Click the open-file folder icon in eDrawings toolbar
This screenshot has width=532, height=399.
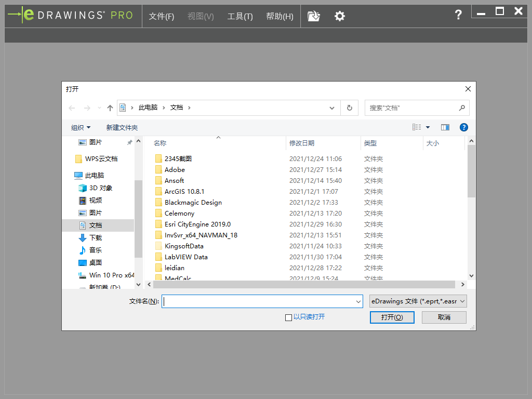(313, 16)
